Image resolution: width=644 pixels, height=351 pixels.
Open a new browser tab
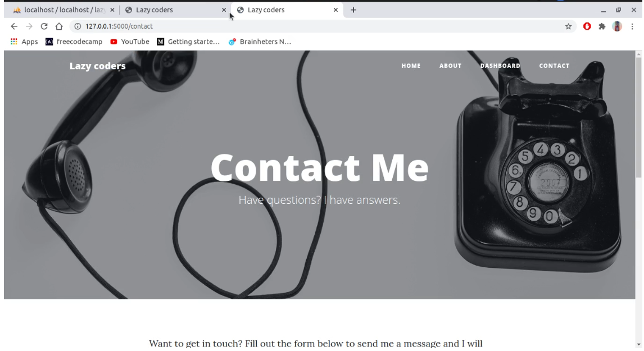click(x=353, y=10)
